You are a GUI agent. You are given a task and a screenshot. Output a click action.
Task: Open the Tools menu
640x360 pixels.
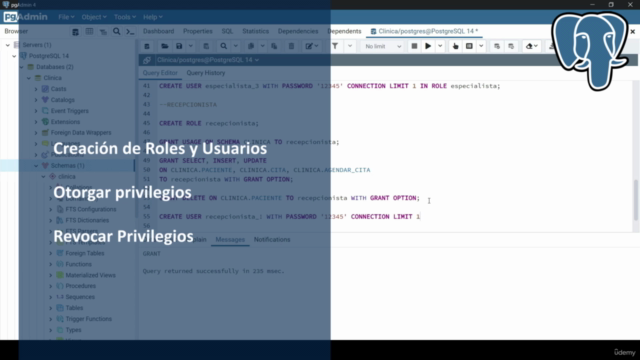(124, 17)
